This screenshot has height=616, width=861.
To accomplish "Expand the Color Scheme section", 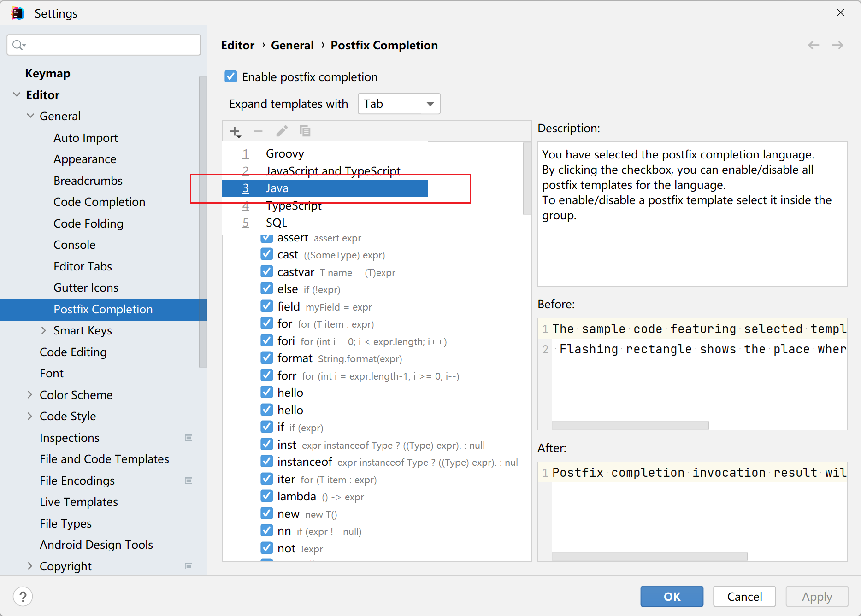I will point(30,395).
